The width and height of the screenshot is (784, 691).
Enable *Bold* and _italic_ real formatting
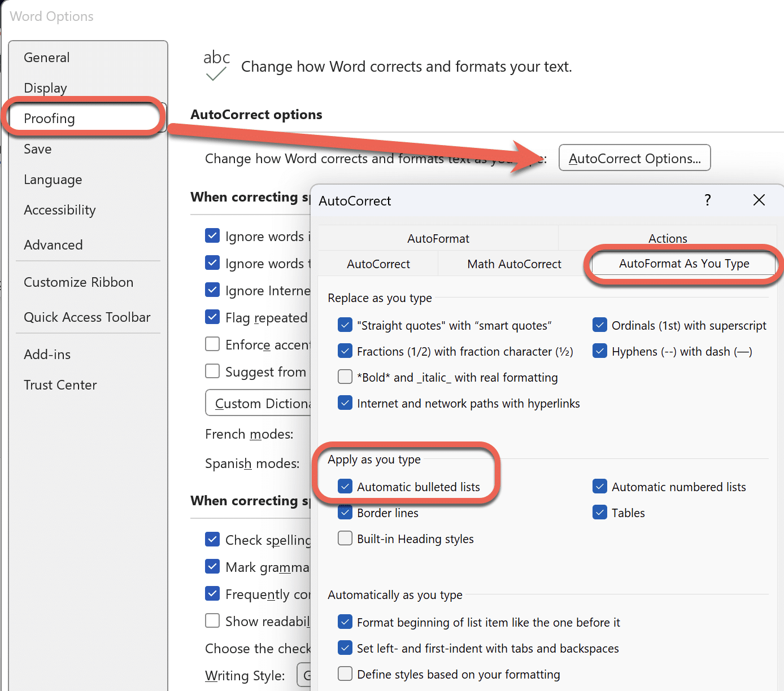coord(345,377)
